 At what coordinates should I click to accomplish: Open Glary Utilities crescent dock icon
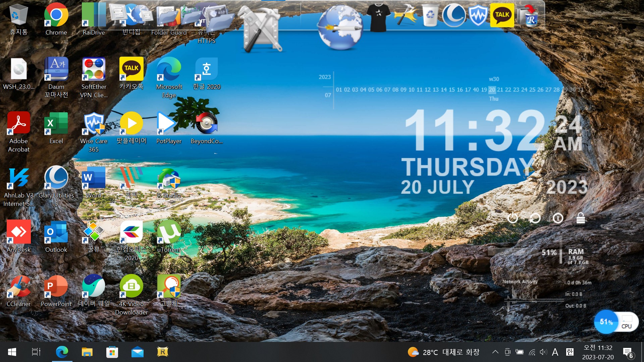tap(454, 15)
